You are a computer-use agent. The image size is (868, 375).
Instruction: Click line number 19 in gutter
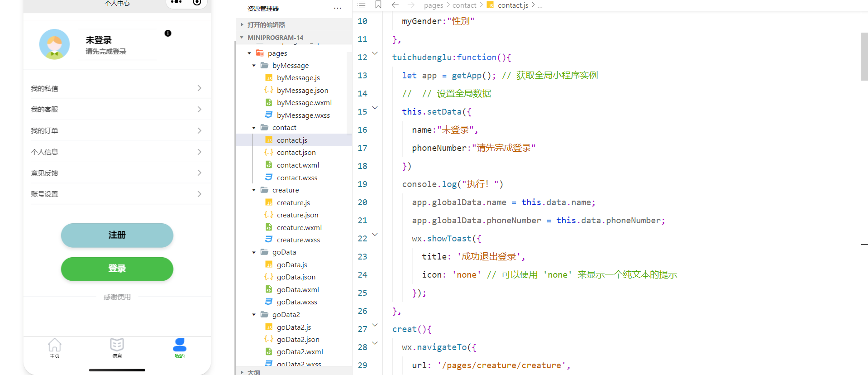362,184
